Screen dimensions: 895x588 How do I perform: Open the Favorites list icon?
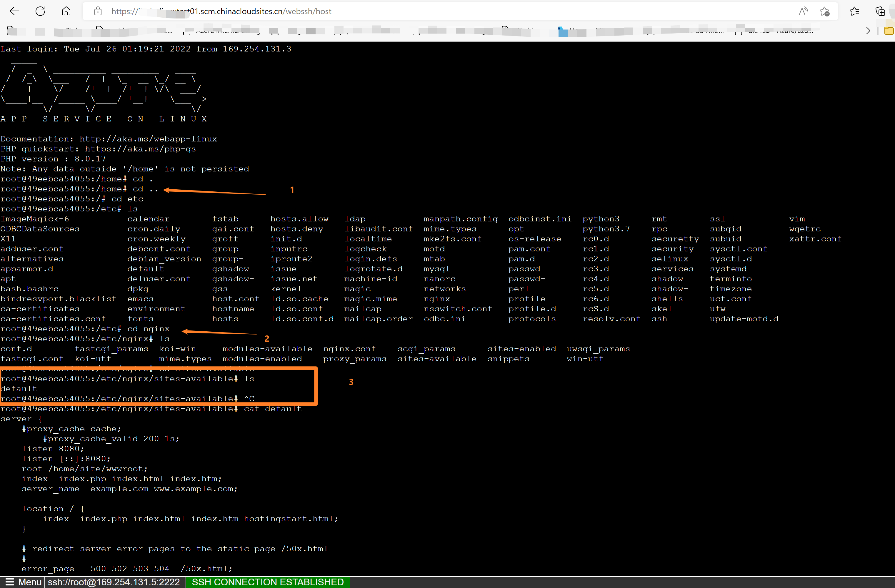(854, 11)
